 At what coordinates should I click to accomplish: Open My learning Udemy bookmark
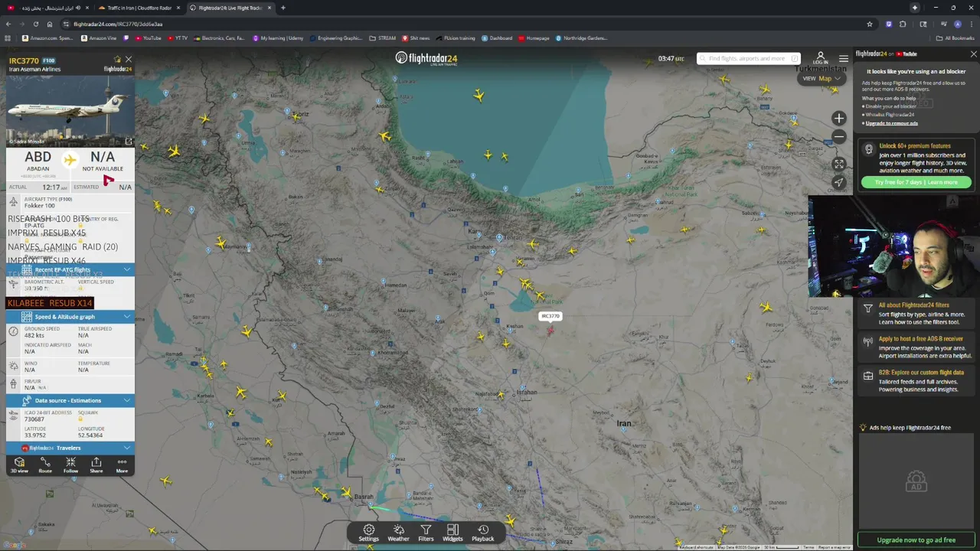pos(277,37)
